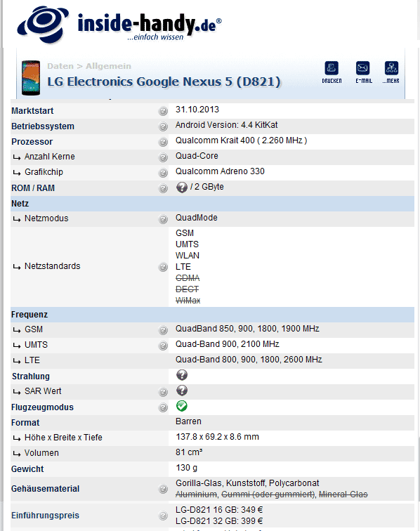This screenshot has height=531, width=420.
Task: Click Gorilla-Glas, Kunststoff, Polycarbonat text
Action: pos(247,483)
